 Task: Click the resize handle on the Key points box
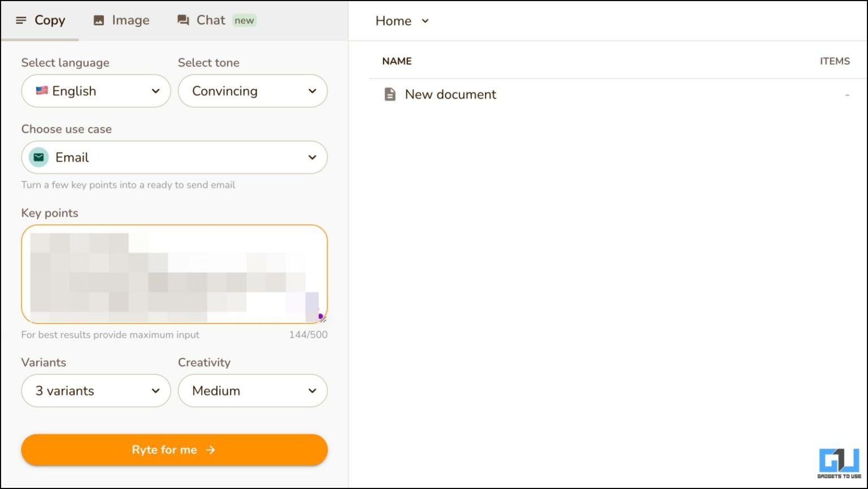pos(323,318)
